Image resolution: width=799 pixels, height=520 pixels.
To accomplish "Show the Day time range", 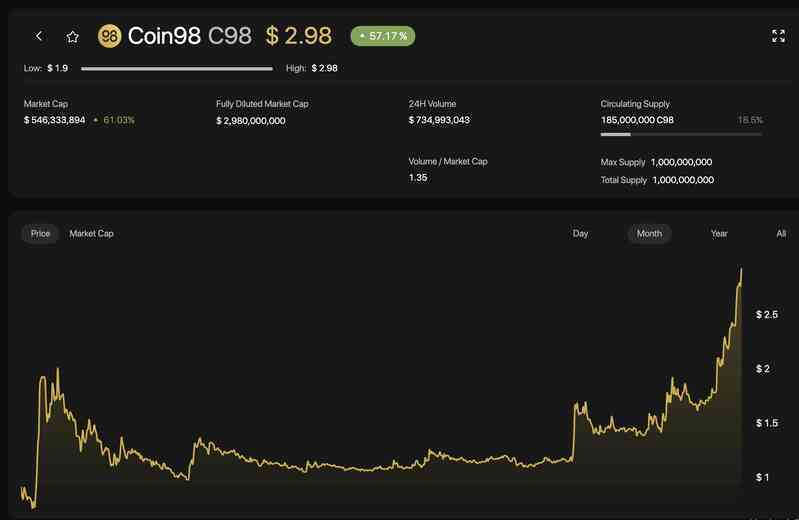I will click(580, 233).
